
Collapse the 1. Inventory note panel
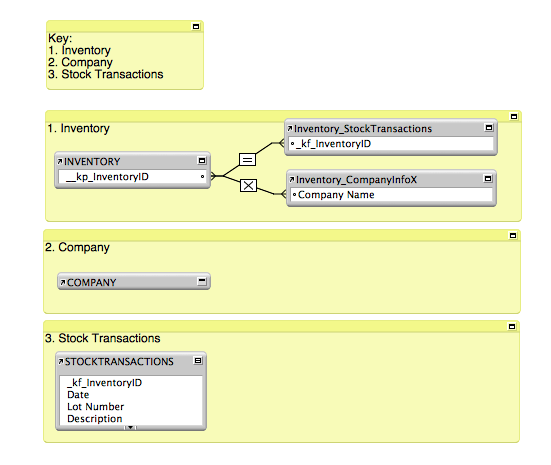click(x=514, y=116)
